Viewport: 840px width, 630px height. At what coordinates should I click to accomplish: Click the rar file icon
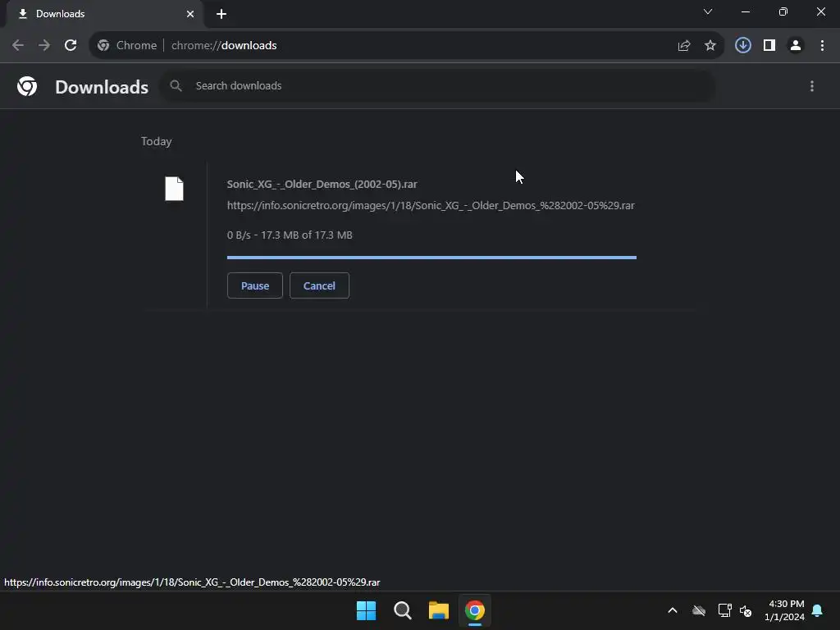[x=174, y=189]
